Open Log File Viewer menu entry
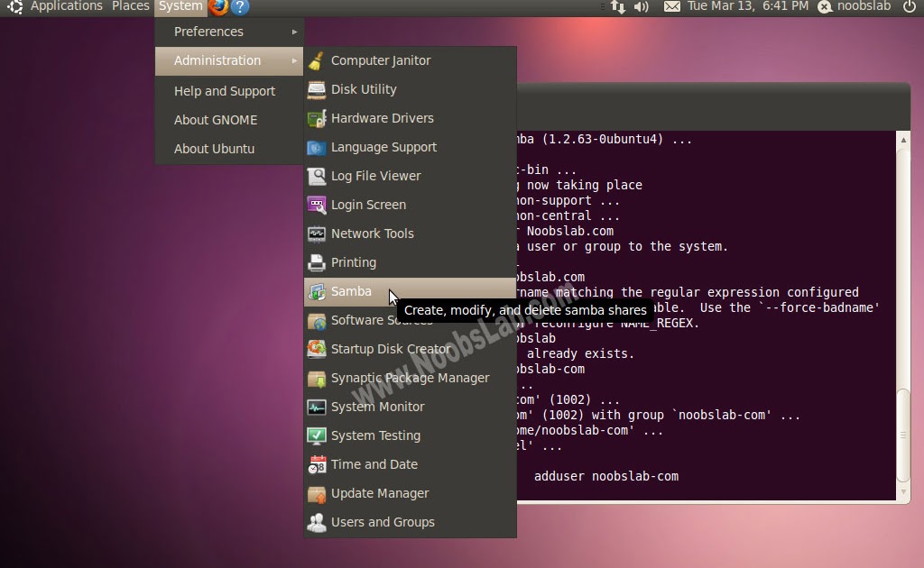Screen dimensions: 924x568 tap(411, 176)
